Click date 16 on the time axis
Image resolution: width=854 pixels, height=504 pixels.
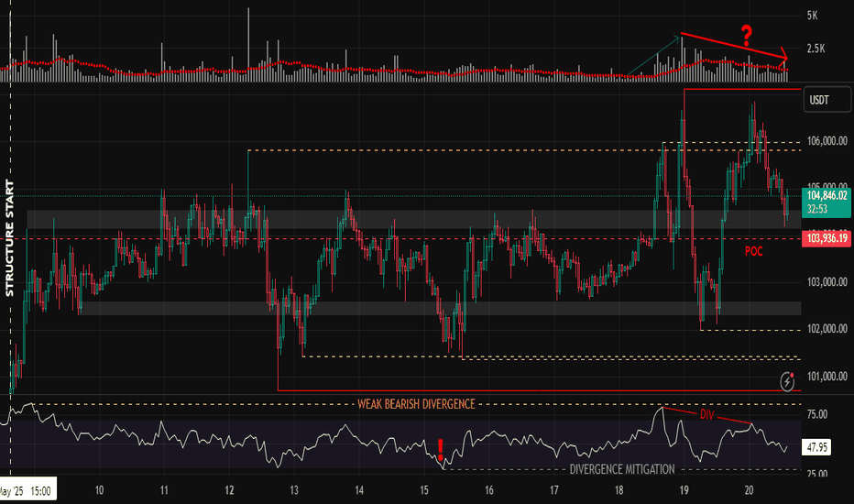(489, 490)
